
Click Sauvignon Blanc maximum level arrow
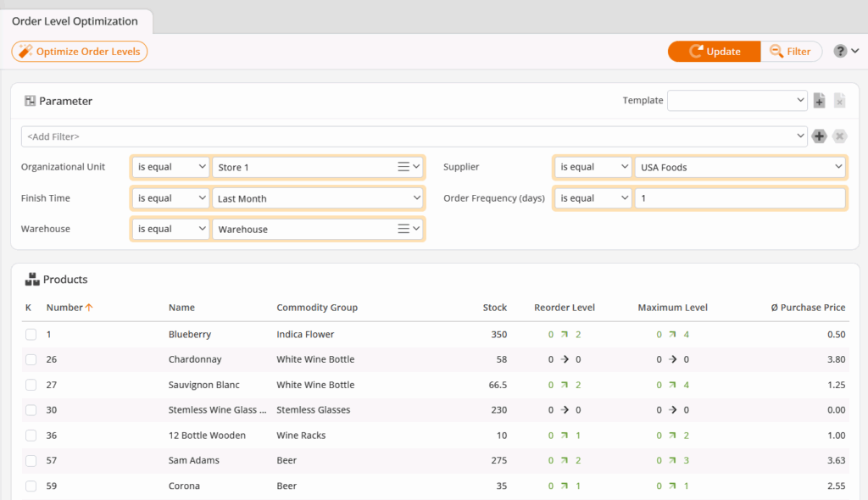[x=672, y=385]
